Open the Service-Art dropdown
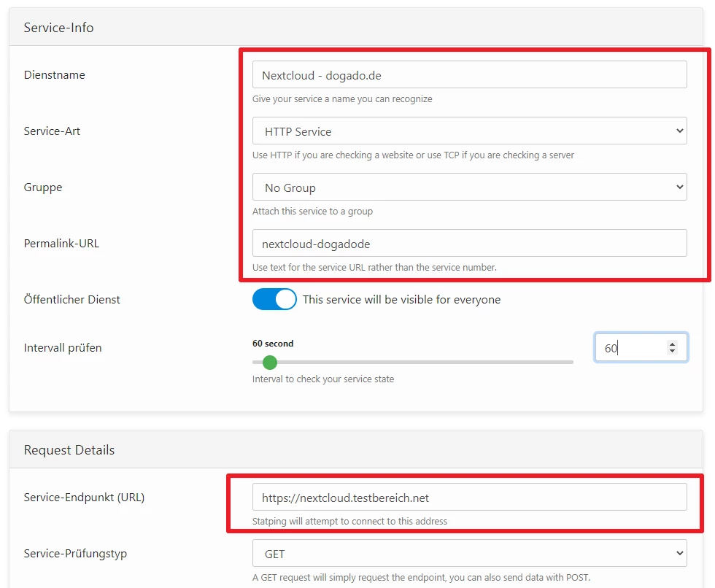 click(469, 131)
